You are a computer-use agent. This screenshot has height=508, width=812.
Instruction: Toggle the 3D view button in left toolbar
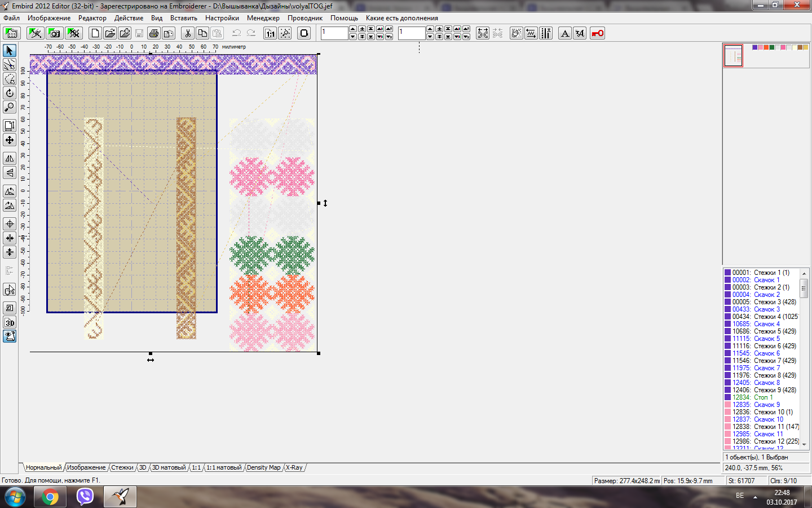(x=10, y=323)
